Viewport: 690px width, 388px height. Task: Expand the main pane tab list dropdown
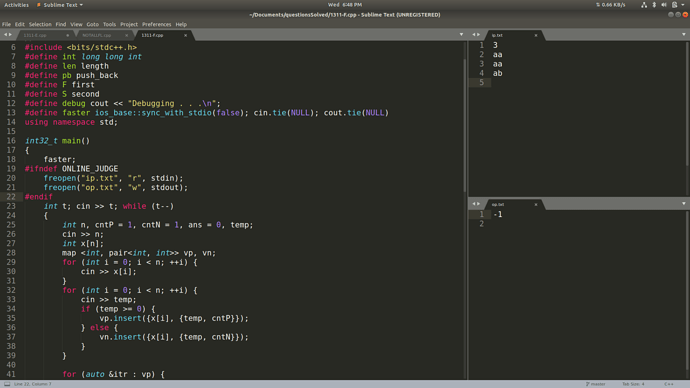461,34
